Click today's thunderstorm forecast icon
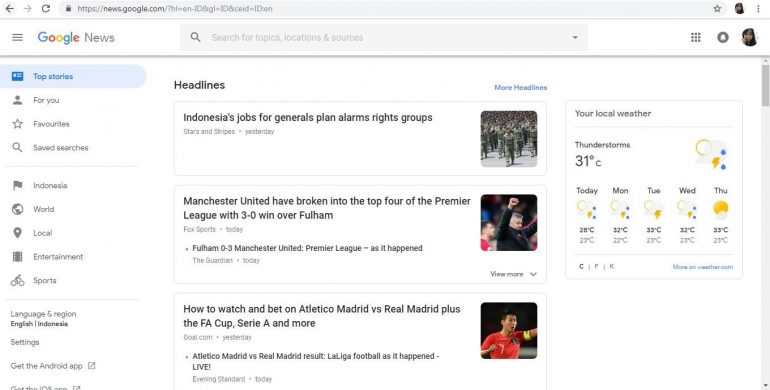This screenshot has height=390, width=770. pyautogui.click(x=587, y=209)
